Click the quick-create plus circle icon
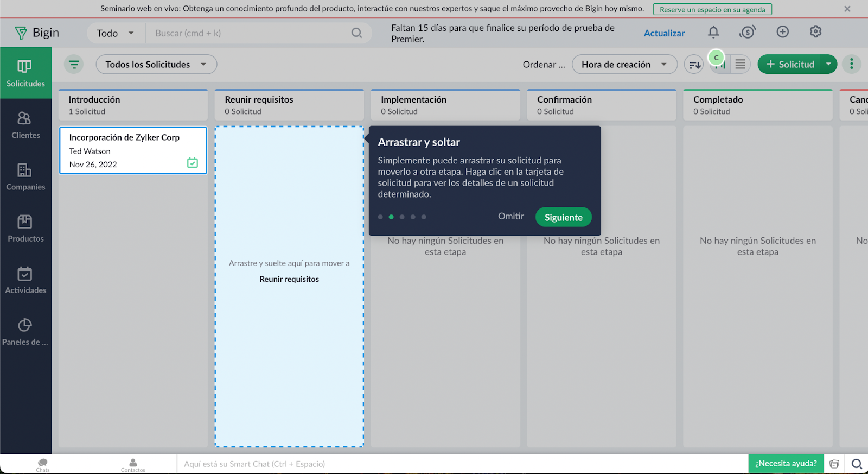Image resolution: width=868 pixels, height=474 pixels. [782, 32]
